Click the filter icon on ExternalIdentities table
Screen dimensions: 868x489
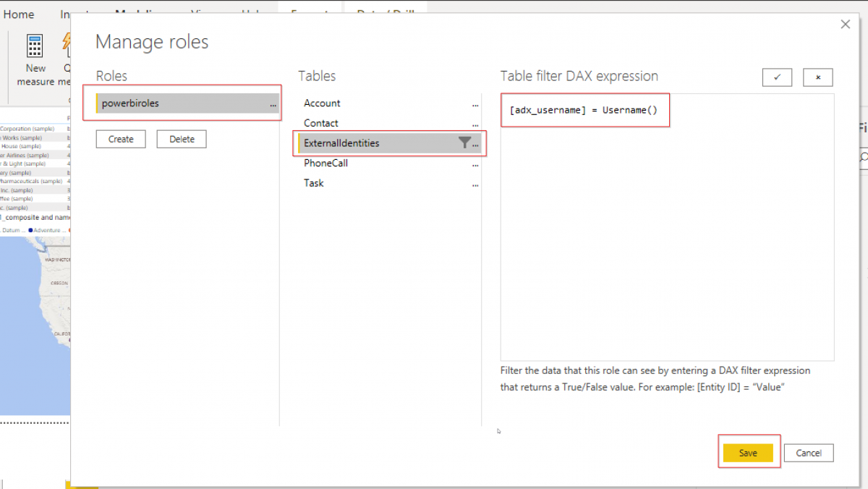tap(465, 143)
